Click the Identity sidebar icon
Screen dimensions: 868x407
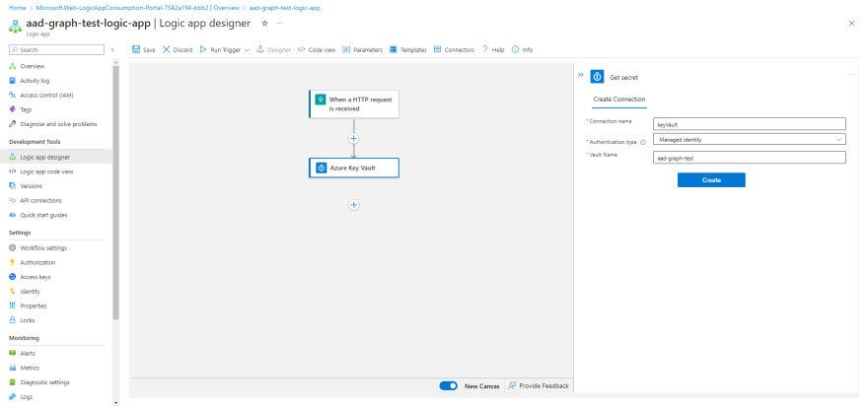[13, 291]
